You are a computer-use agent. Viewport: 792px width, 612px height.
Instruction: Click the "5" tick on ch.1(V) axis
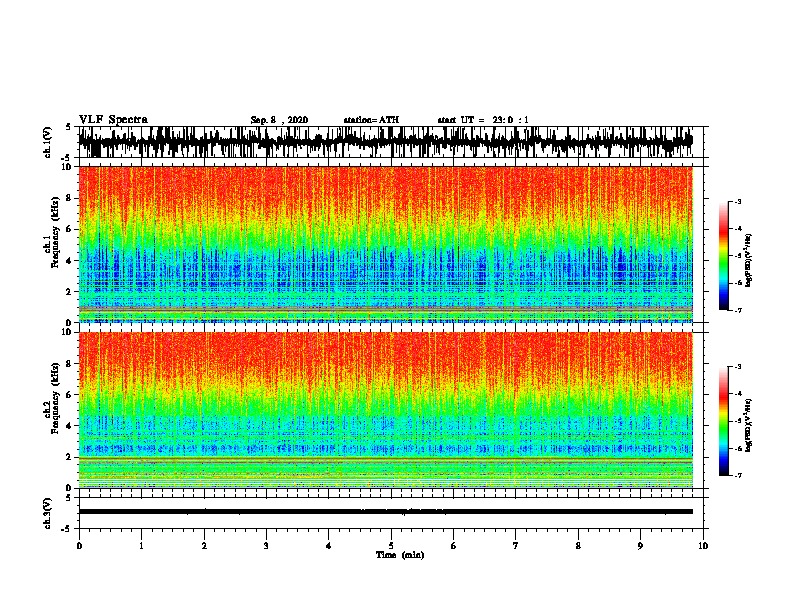[69, 127]
